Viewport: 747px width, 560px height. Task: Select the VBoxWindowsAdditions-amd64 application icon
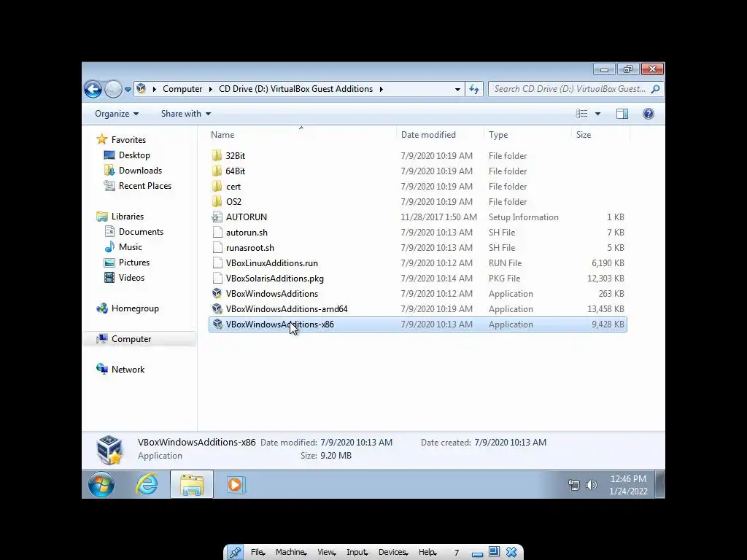click(217, 308)
